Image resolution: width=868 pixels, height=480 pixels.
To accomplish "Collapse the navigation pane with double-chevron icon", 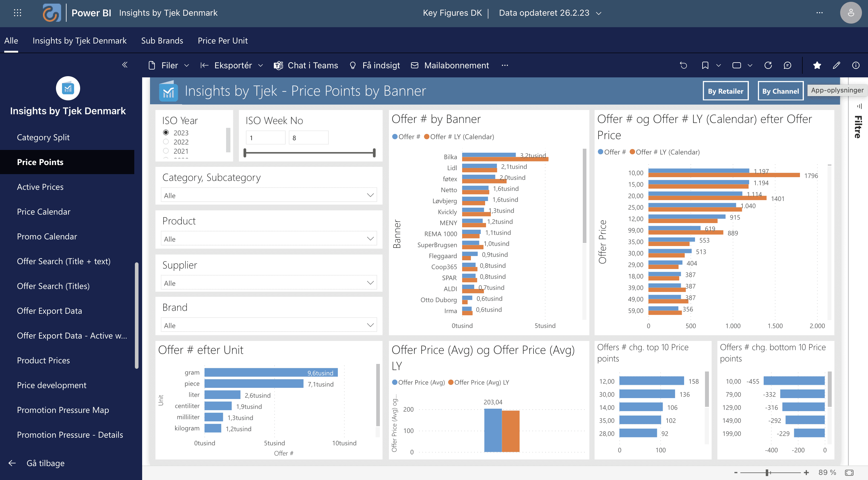I will tap(125, 65).
